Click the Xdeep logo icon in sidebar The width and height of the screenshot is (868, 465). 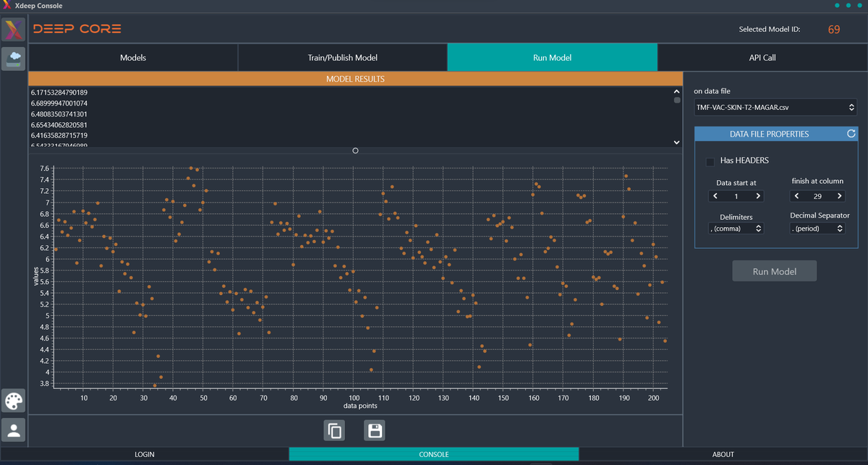coord(14,30)
